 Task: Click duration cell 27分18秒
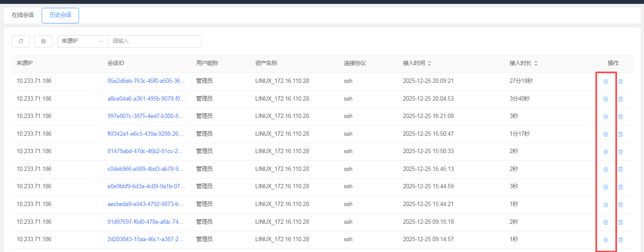[x=521, y=81]
